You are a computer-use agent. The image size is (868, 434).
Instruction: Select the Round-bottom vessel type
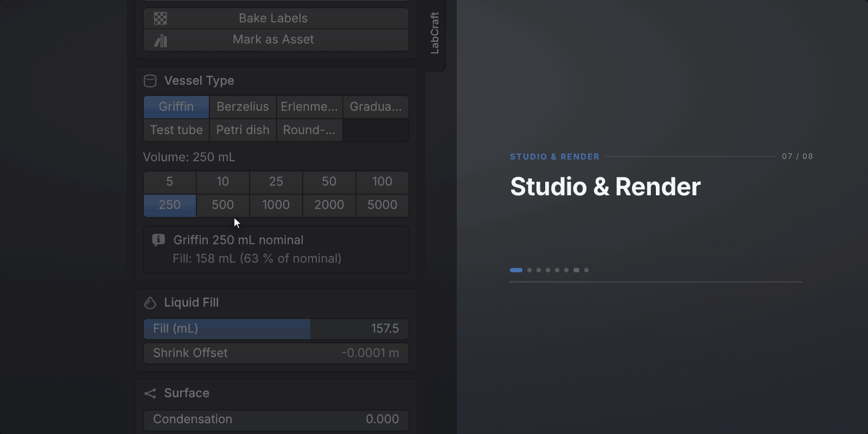[309, 130]
